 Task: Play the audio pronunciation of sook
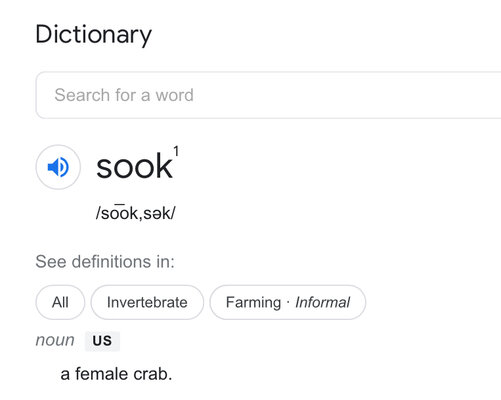click(x=58, y=167)
